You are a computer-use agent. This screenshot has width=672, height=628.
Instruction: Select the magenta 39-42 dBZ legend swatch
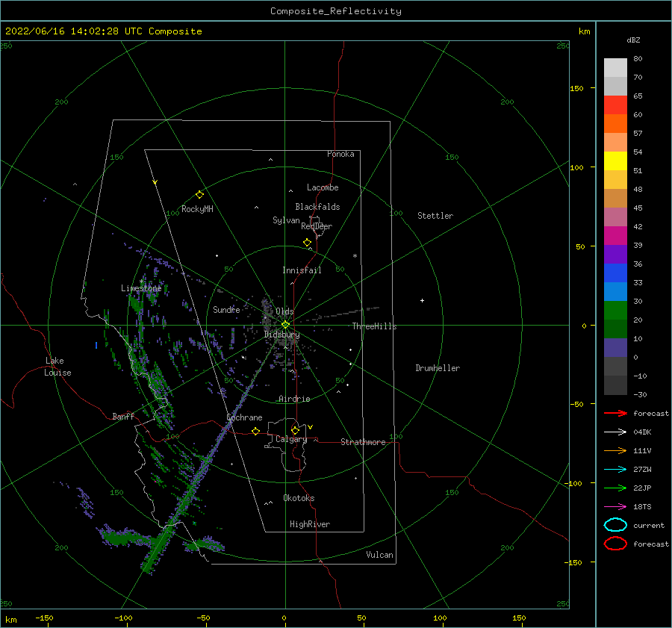(615, 236)
